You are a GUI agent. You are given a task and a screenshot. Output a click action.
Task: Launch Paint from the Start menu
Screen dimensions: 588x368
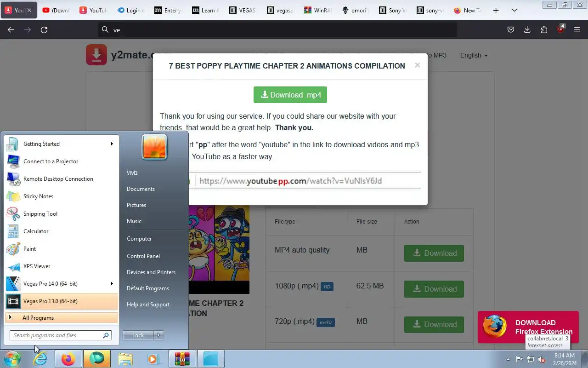click(x=62, y=249)
